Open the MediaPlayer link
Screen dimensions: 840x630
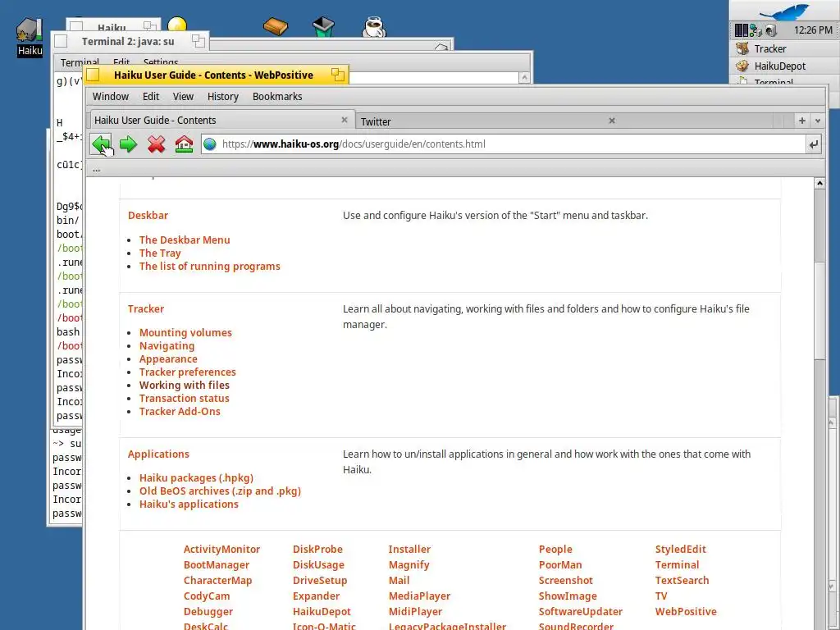tap(419, 596)
